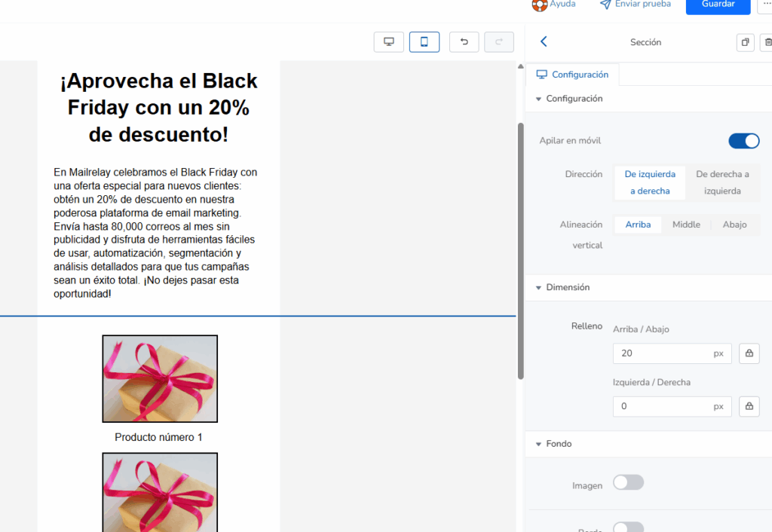Collapse the Configuración section

click(538, 98)
